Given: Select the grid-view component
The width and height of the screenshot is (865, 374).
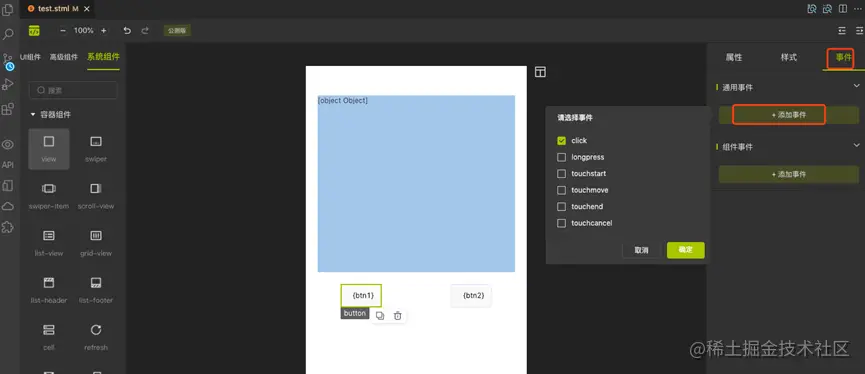Looking at the screenshot, I should (x=95, y=243).
